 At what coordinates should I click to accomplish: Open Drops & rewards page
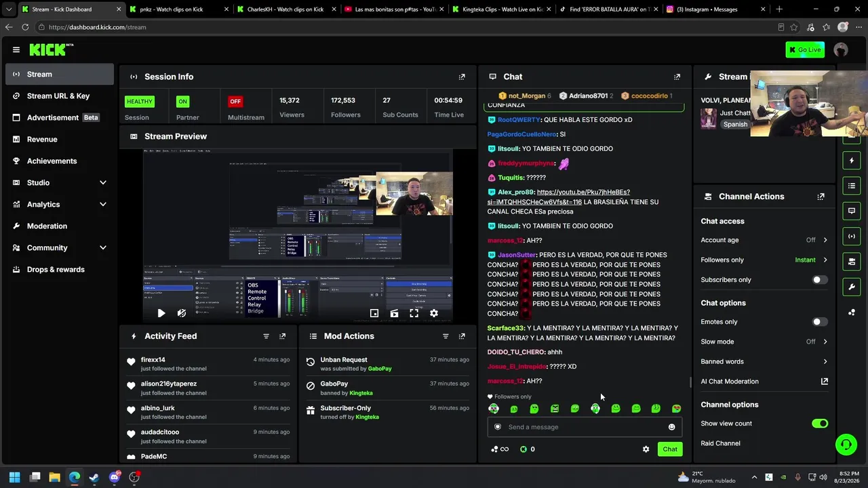tap(60, 269)
